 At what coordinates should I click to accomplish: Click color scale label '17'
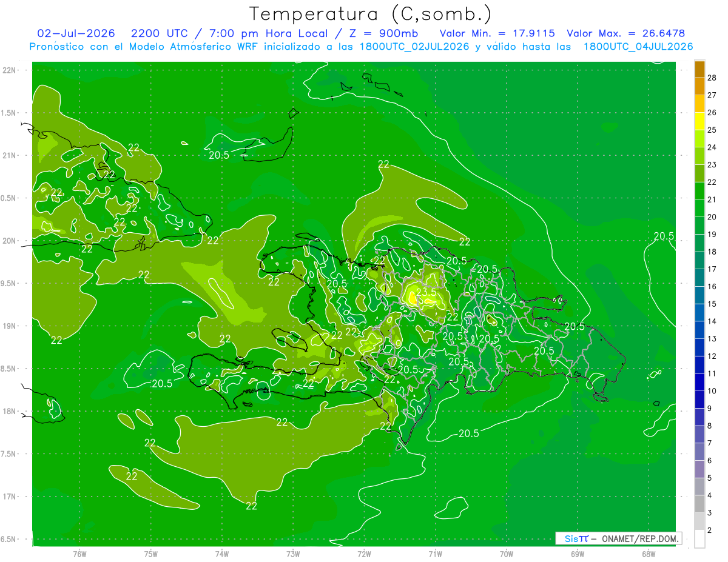712,269
